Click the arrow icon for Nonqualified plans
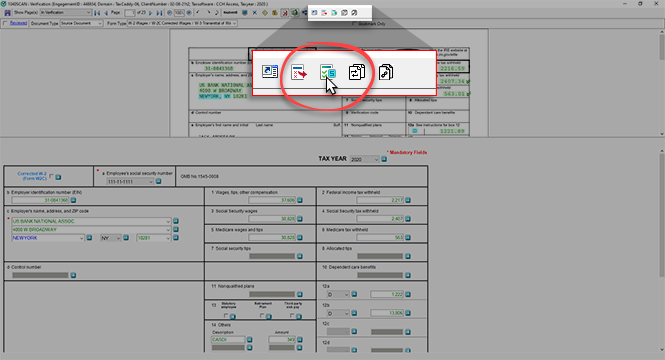This screenshot has width=665, height=360. tap(300, 294)
